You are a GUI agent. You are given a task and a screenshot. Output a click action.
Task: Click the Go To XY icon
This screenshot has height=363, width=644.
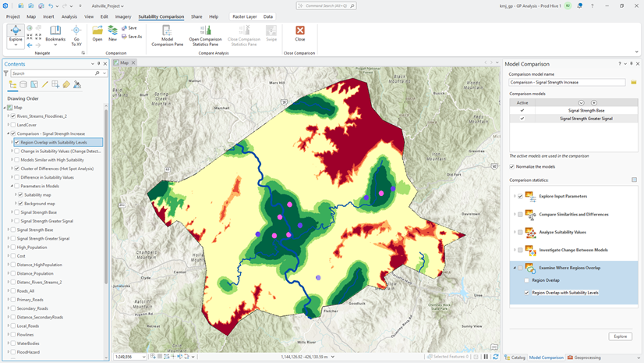pos(76,30)
